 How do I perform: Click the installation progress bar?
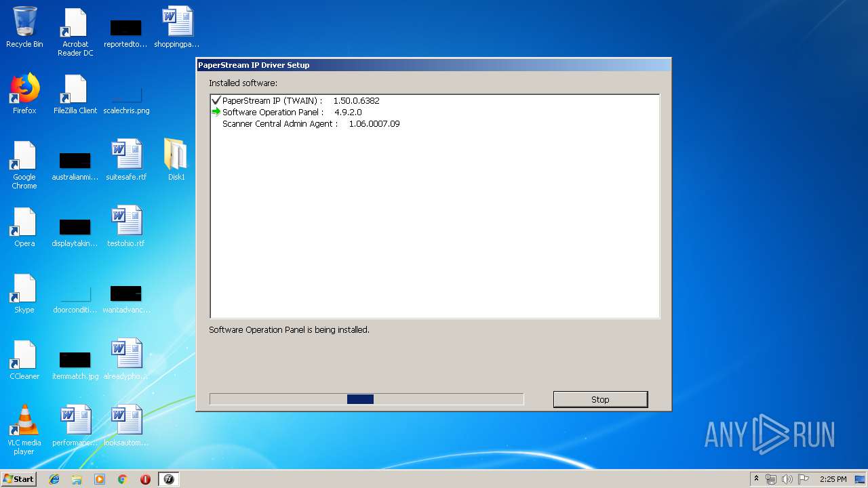pyautogui.click(x=366, y=399)
